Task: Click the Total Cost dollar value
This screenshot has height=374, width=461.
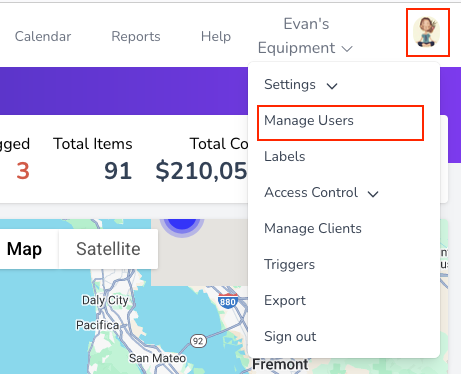Action: (201, 171)
